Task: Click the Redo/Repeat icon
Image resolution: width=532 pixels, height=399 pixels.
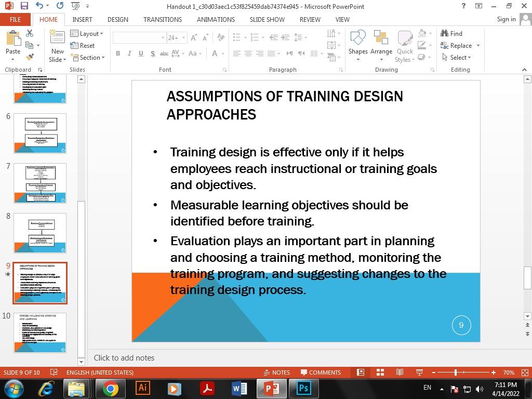Action: (60, 6)
